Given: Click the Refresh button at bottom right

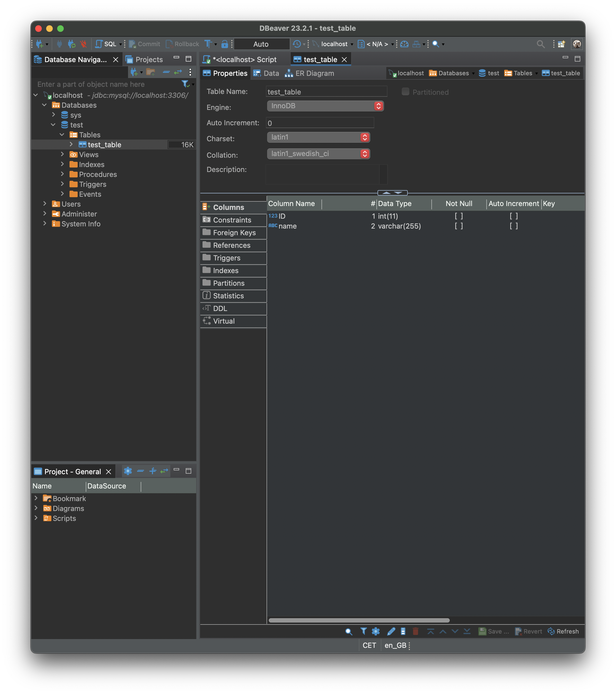Looking at the screenshot, I should [563, 632].
